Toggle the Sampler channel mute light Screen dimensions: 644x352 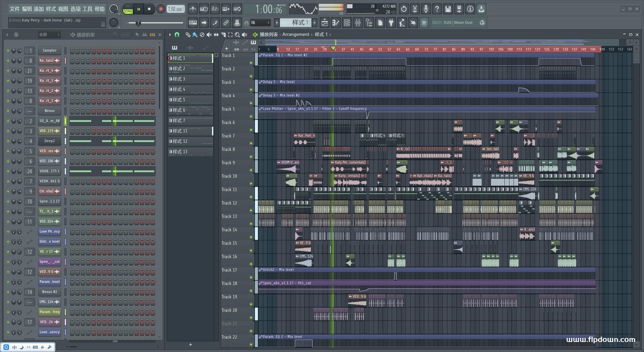pyautogui.click(x=8, y=51)
